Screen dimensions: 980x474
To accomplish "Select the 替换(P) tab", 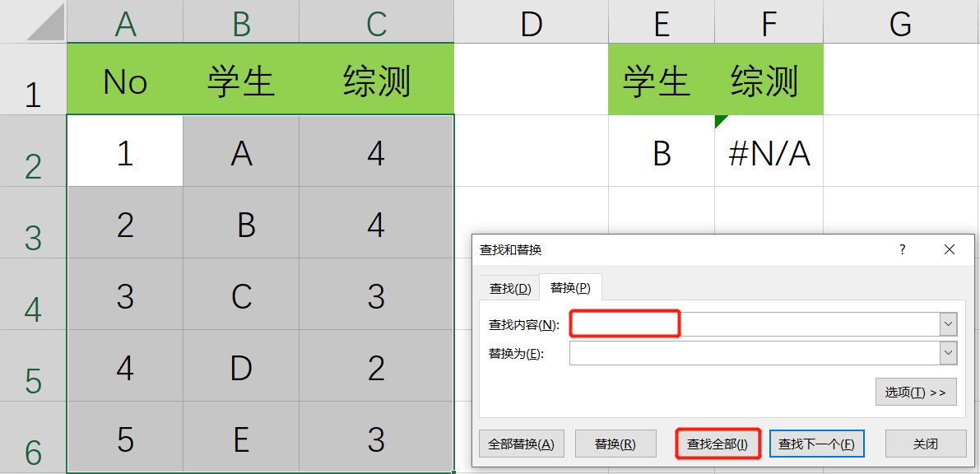I will point(570,288).
